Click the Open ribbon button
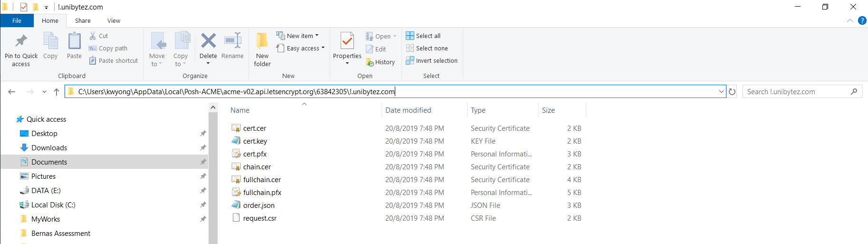The height and width of the screenshot is (244, 868). (381, 36)
